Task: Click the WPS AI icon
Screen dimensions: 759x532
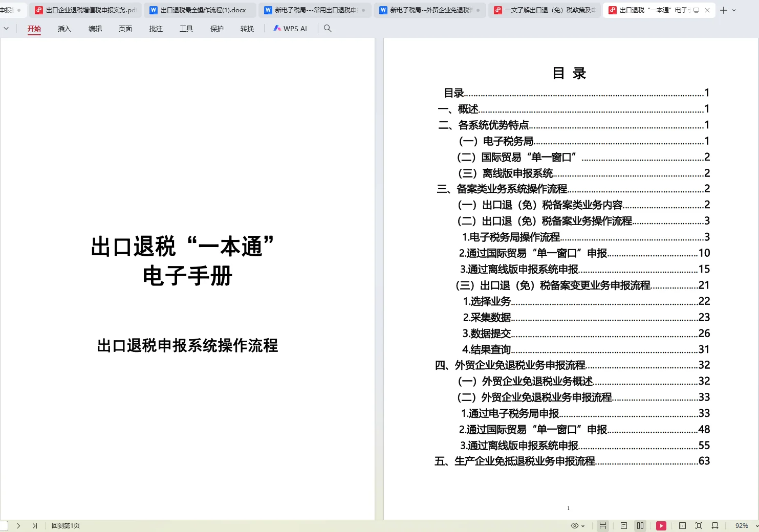Action: point(290,29)
